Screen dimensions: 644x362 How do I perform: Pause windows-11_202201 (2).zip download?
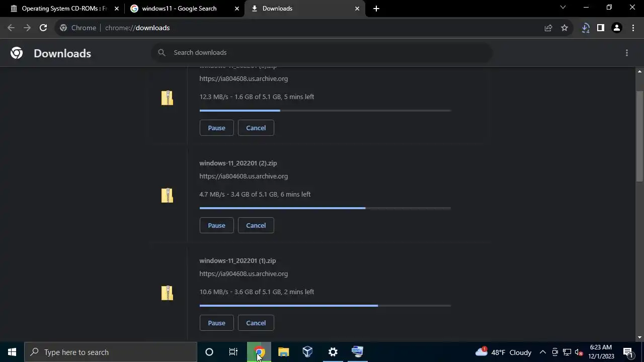point(216,225)
